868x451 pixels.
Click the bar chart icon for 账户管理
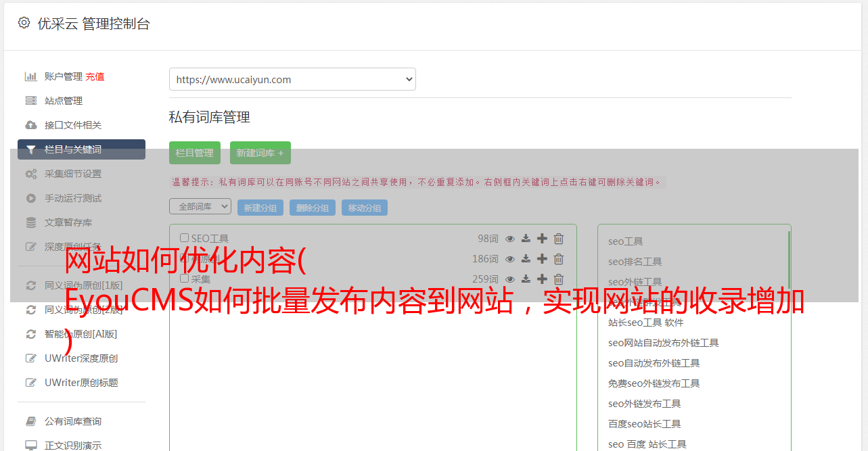30,76
